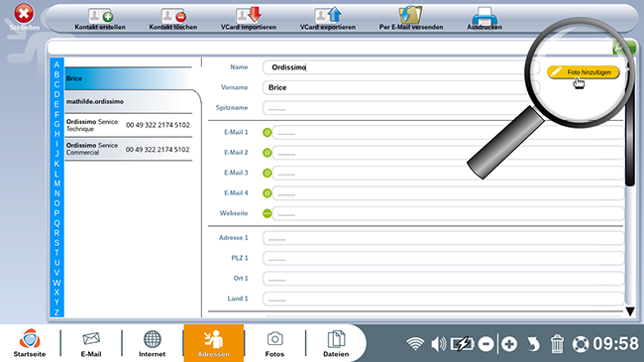Click the Wi-Fi status icon

[x=415, y=344]
